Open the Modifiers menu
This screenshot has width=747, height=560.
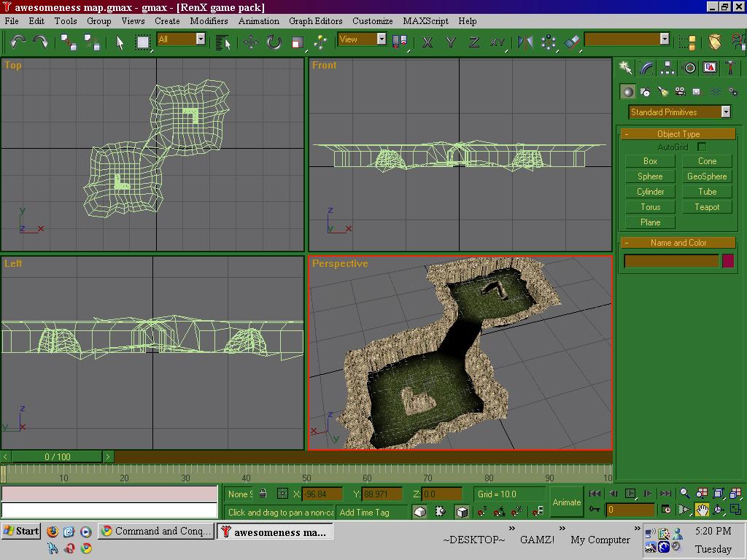coord(209,21)
